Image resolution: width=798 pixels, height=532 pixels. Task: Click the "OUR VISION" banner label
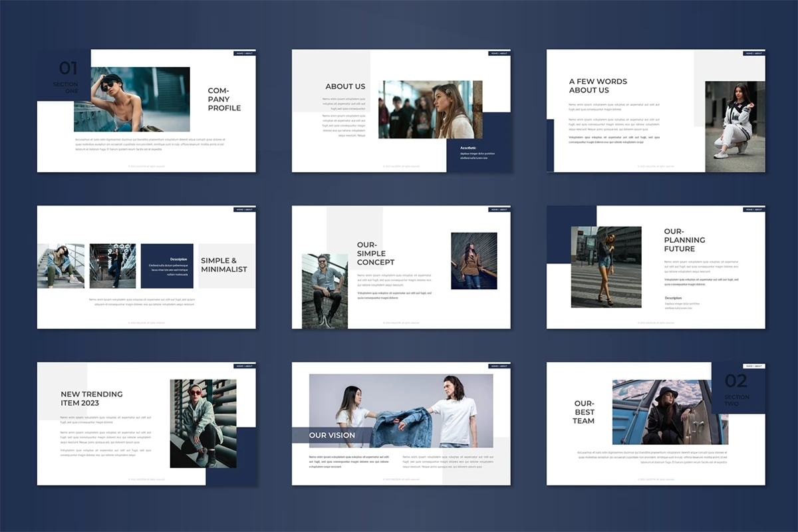point(332,436)
